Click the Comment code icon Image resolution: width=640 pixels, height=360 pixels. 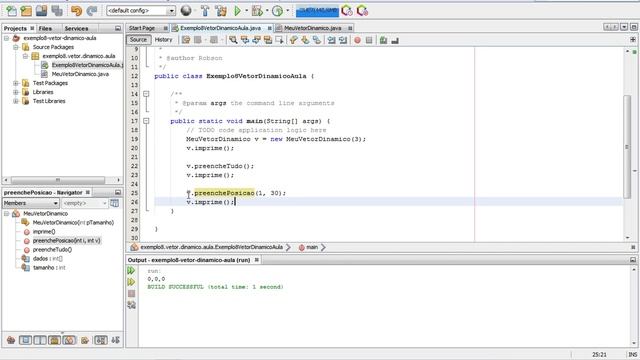coord(383,40)
